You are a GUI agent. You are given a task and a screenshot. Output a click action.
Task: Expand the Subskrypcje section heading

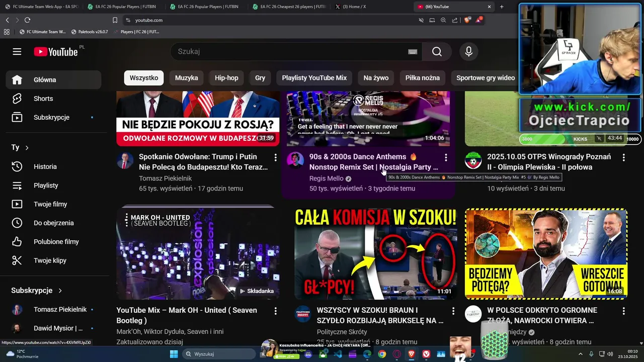pos(36,291)
